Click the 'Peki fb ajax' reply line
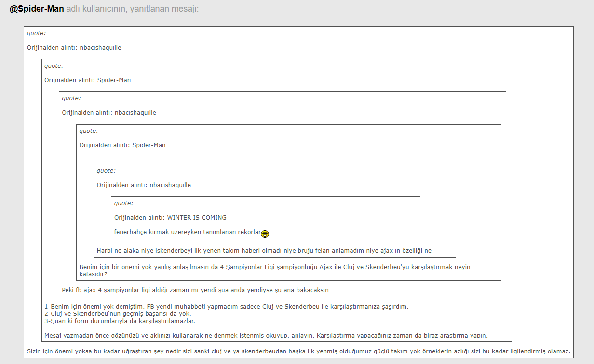This screenshot has height=364, width=594. click(x=195, y=290)
